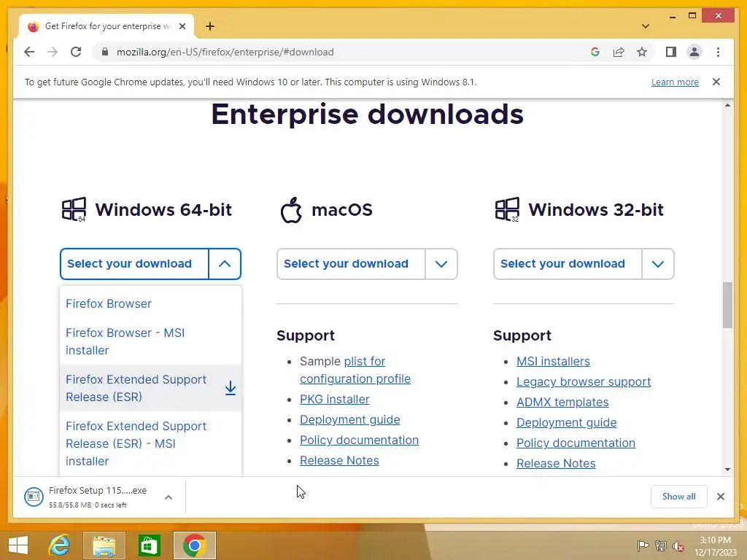Open Action Center flag icon
The image size is (747, 560).
pos(643,545)
